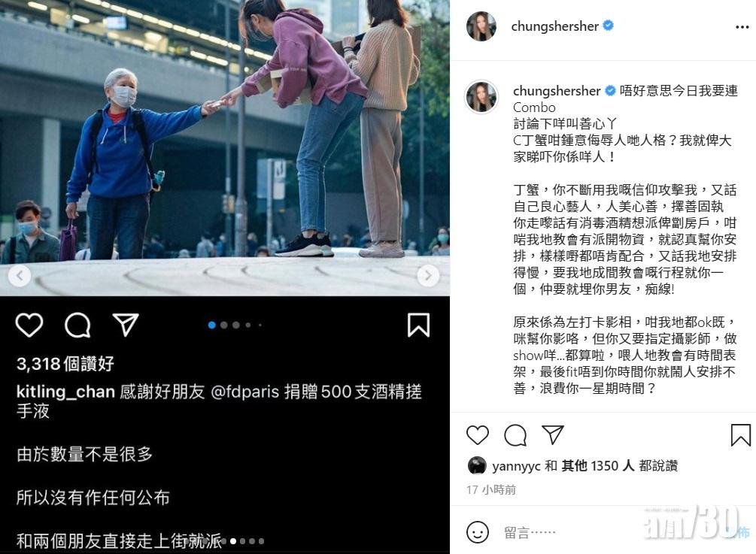Like the chungshersher post with heart icon
Image resolution: width=756 pixels, height=554 pixels.
[478, 435]
